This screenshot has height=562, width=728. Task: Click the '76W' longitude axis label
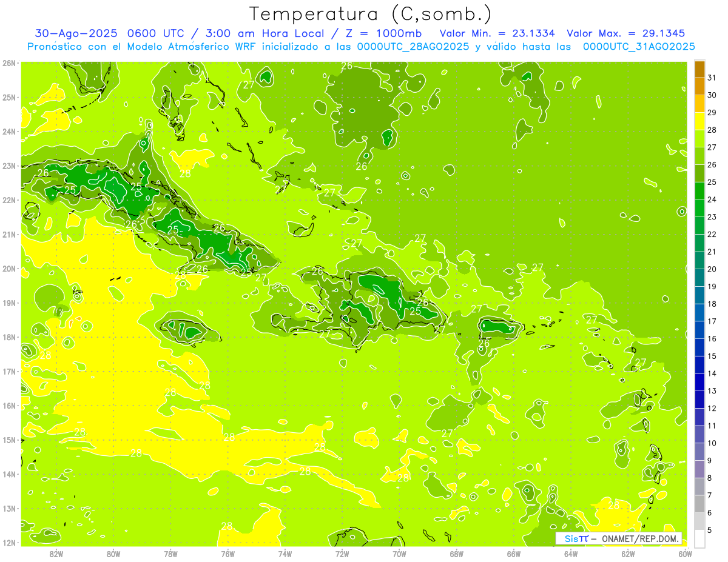(228, 554)
